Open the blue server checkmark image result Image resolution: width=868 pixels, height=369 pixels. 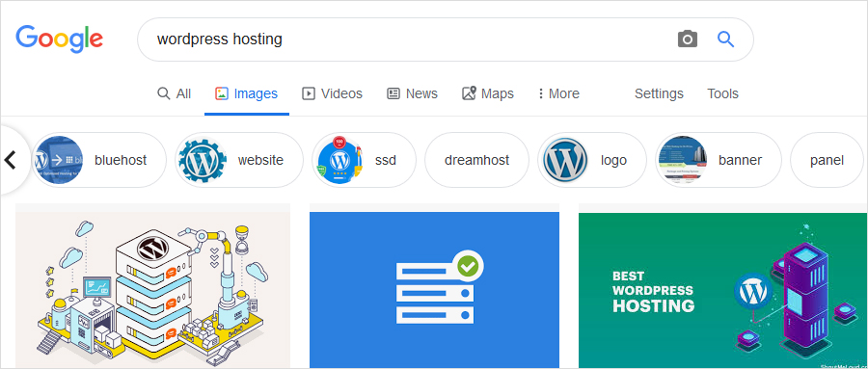tap(435, 290)
